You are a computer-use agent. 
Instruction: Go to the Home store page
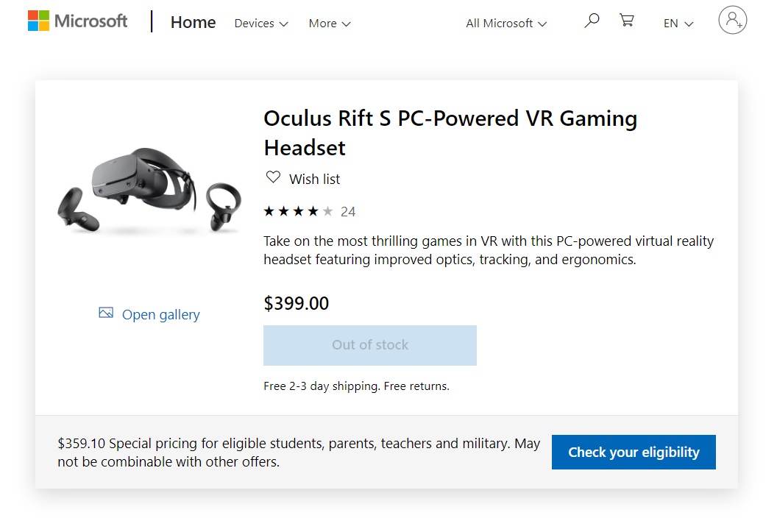pos(194,23)
